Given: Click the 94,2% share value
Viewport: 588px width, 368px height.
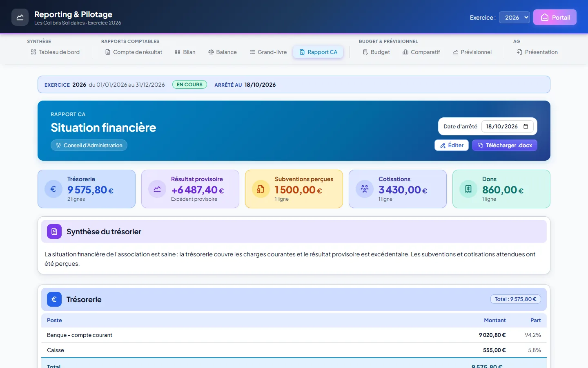Looking at the screenshot, I should pyautogui.click(x=533, y=335).
